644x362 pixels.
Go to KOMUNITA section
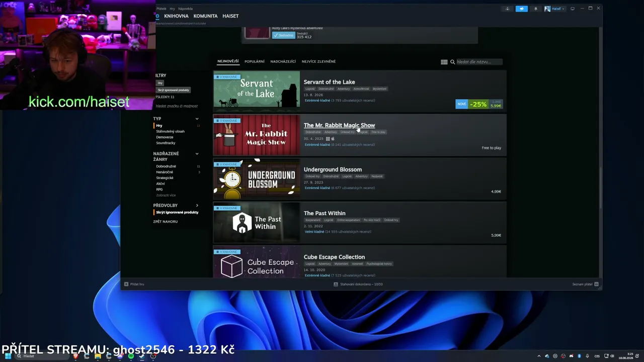(x=205, y=16)
